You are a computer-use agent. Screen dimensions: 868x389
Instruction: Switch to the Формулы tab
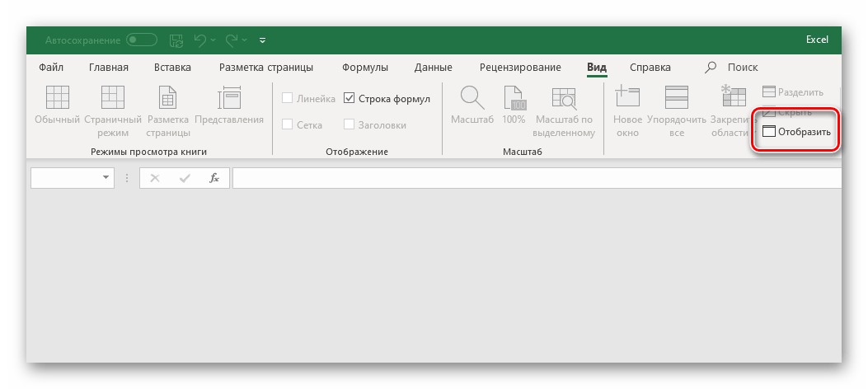pos(364,68)
